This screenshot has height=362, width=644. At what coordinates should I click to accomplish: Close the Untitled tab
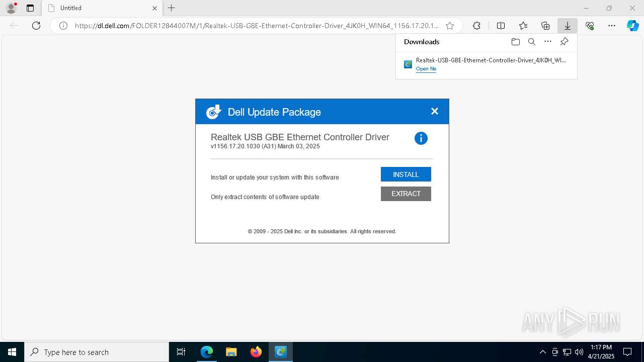[x=154, y=8]
